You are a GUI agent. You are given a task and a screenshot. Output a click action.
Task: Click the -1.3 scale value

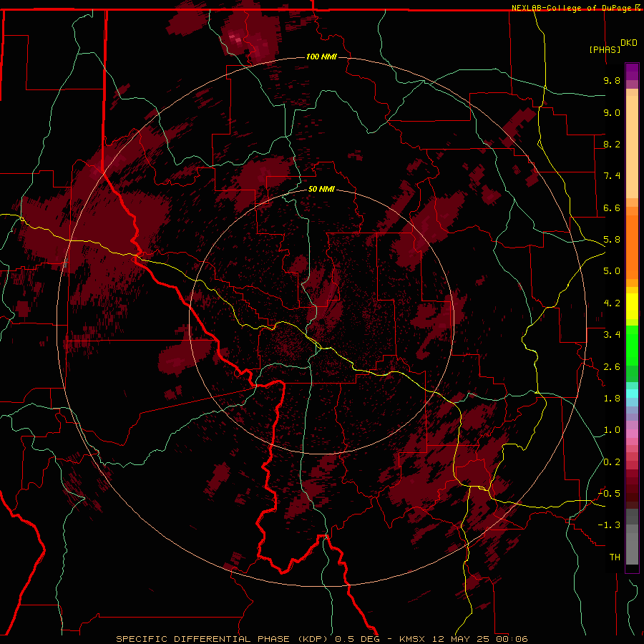[609, 525]
